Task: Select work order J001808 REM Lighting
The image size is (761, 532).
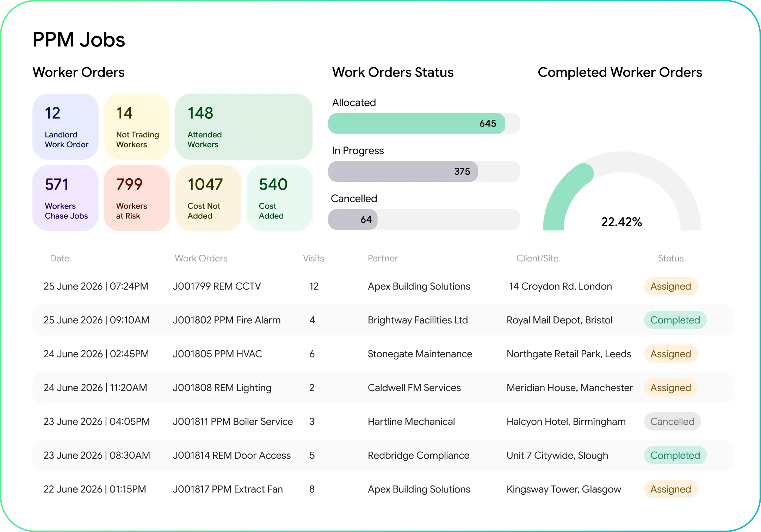Action: [222, 388]
